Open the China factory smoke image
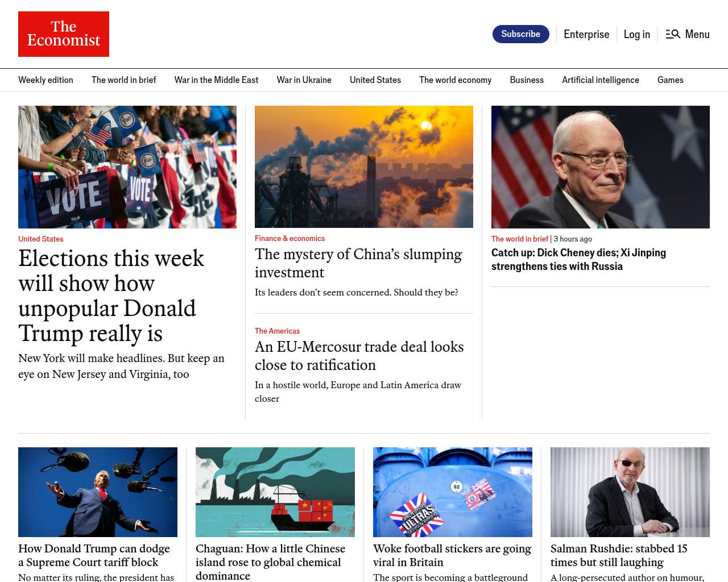Viewport: 728px width, 582px height. pyautogui.click(x=364, y=167)
